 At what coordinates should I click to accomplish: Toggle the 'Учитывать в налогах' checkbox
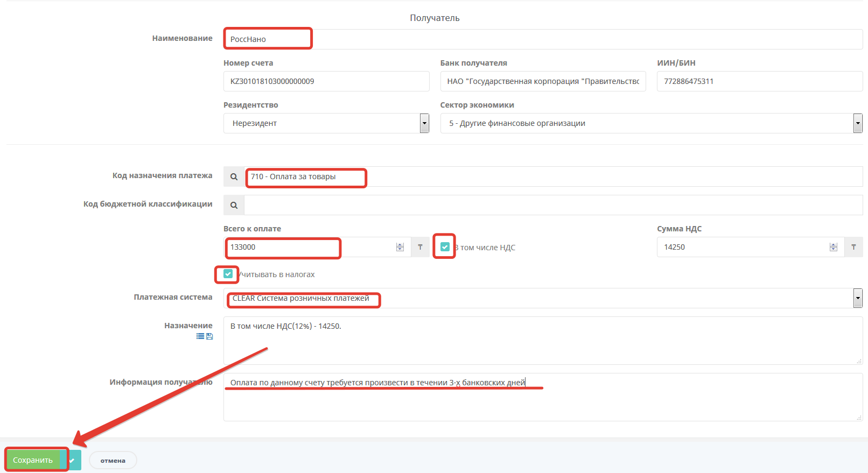pyautogui.click(x=228, y=274)
